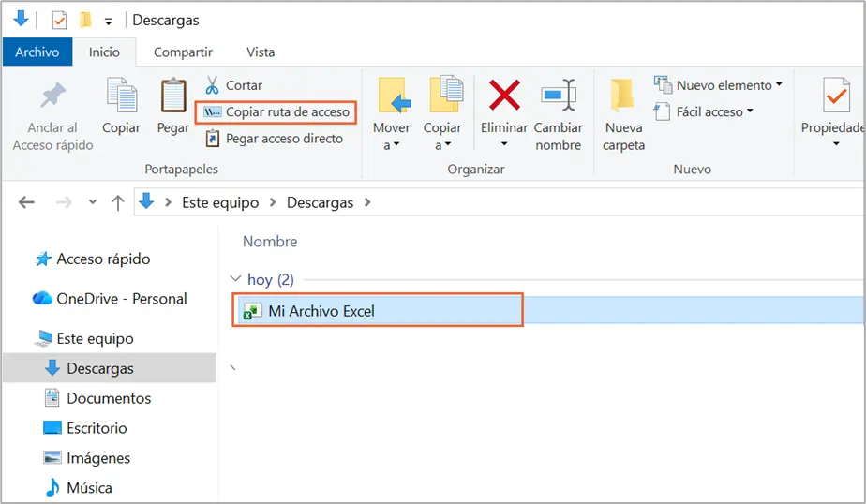Select Copiar ruta de acceso
The width and height of the screenshot is (866, 504).
click(x=276, y=112)
